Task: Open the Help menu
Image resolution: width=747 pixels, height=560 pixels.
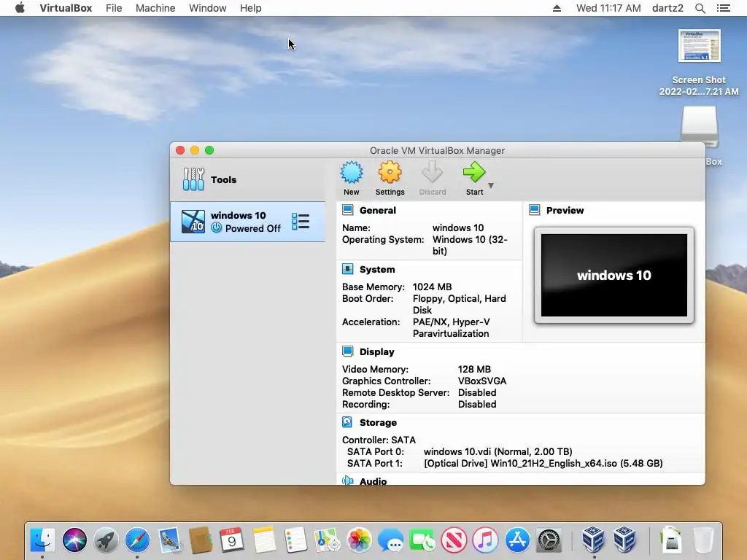Action: pos(251,8)
